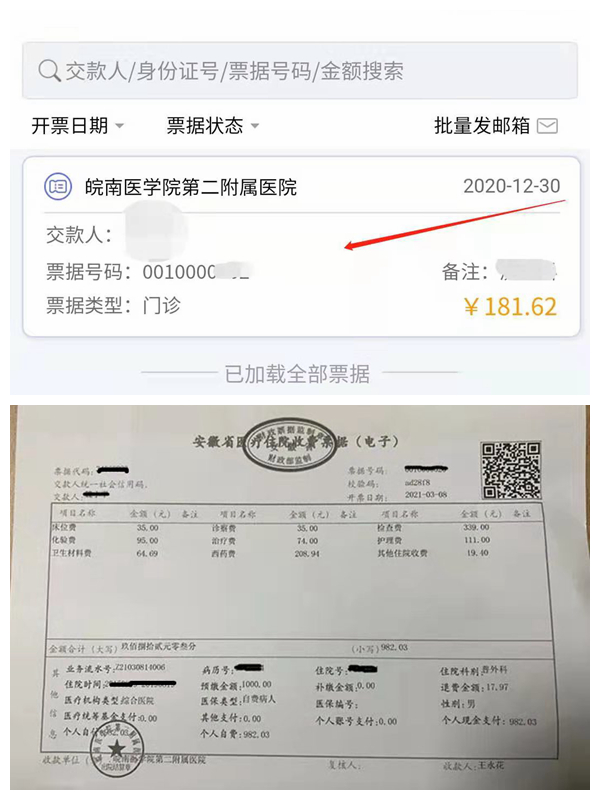This screenshot has width=600, height=800.
Task: Tap the magnifying glass search icon
Action: (x=49, y=71)
